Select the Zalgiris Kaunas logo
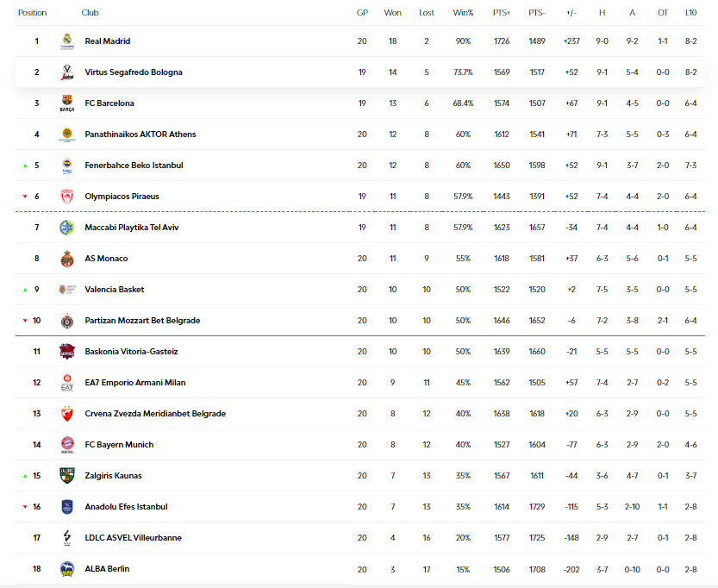 [x=67, y=475]
